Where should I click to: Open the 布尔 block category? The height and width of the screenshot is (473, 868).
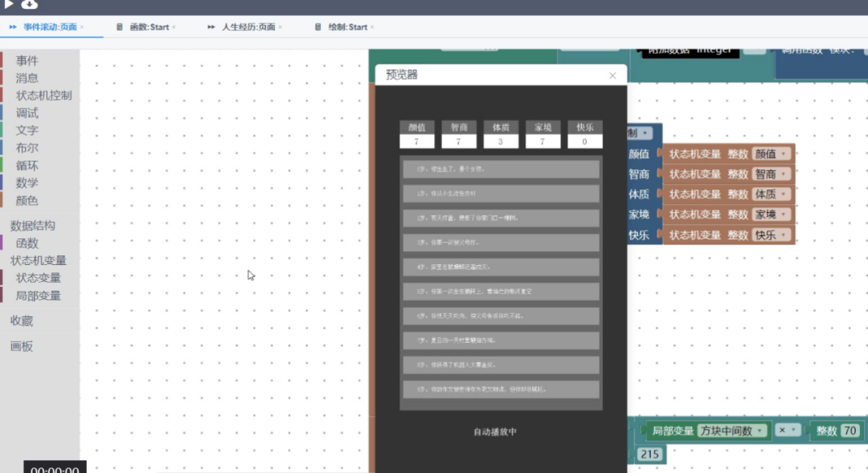[27, 148]
